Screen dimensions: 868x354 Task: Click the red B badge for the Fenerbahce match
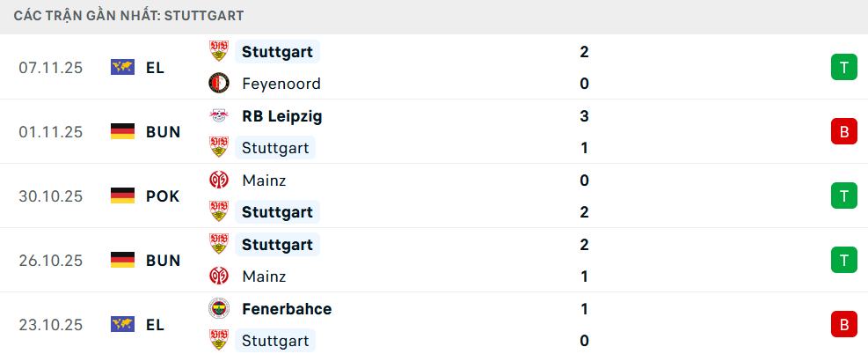pyautogui.click(x=843, y=325)
